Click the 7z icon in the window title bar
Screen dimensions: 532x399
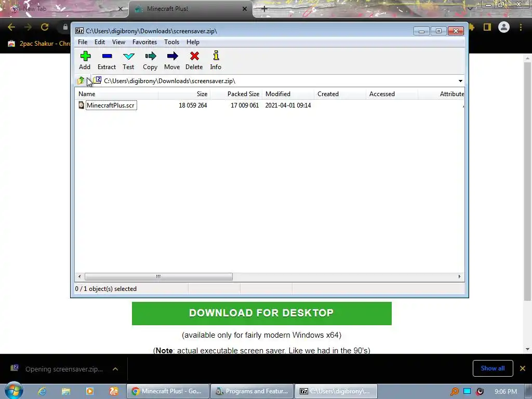point(79,31)
